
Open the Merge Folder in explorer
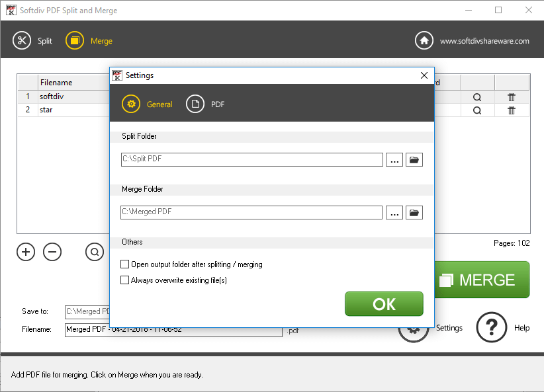click(414, 213)
